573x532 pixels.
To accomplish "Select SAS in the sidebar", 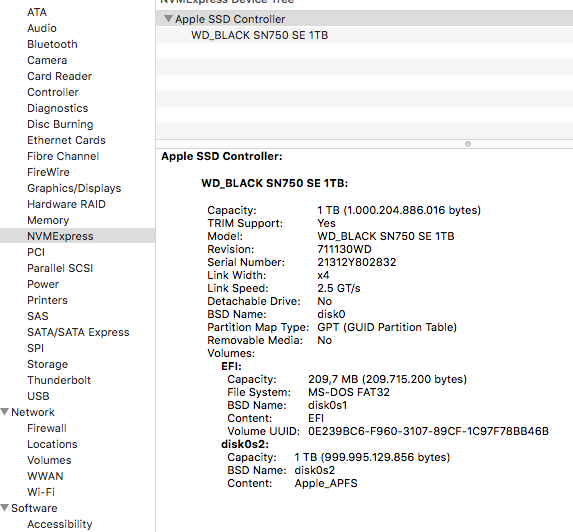I will pyautogui.click(x=38, y=316).
